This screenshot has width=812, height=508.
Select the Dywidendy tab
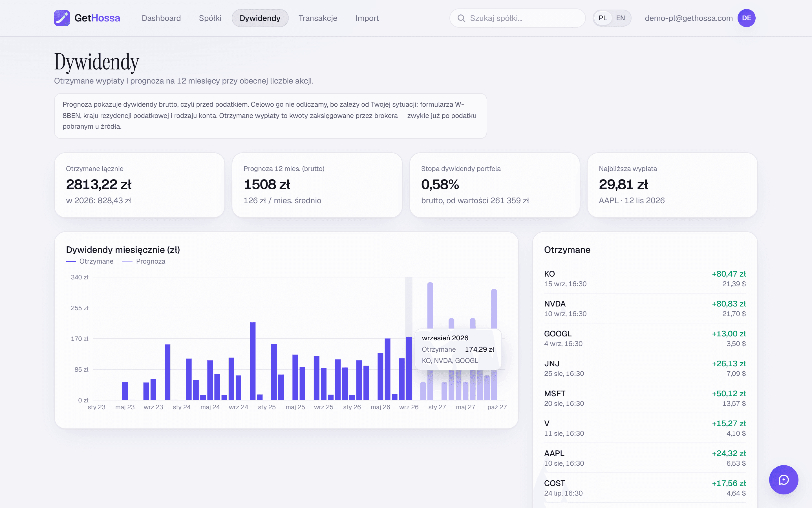[260, 18]
